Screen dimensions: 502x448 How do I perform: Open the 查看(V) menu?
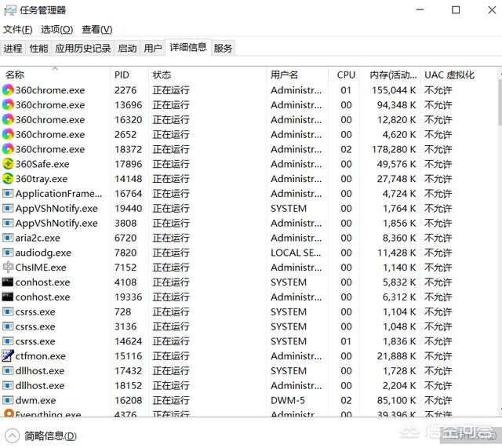pos(97,30)
